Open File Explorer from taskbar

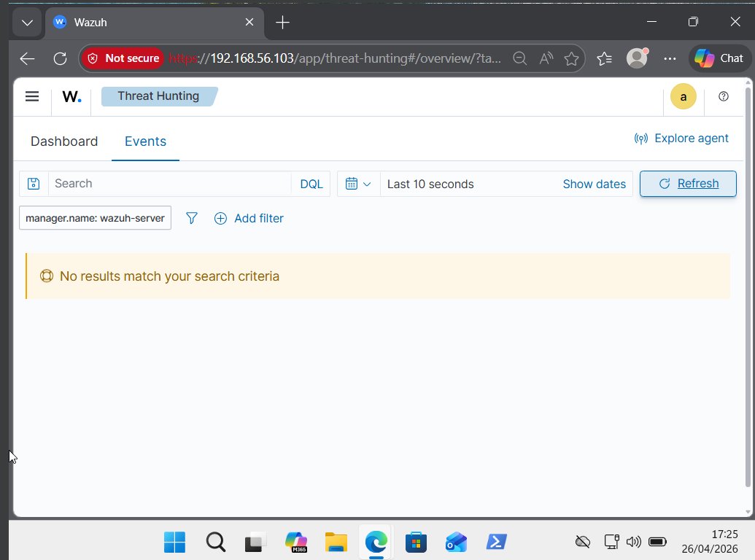tap(336, 542)
